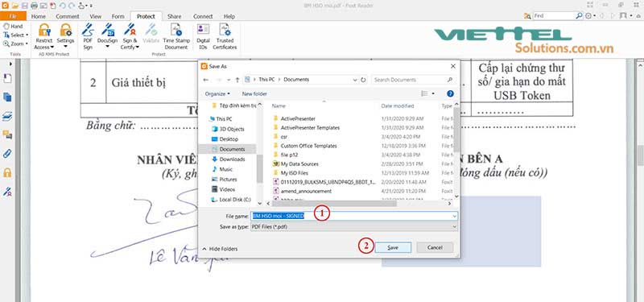Click the print icon in quick access toolbar

coord(34,6)
